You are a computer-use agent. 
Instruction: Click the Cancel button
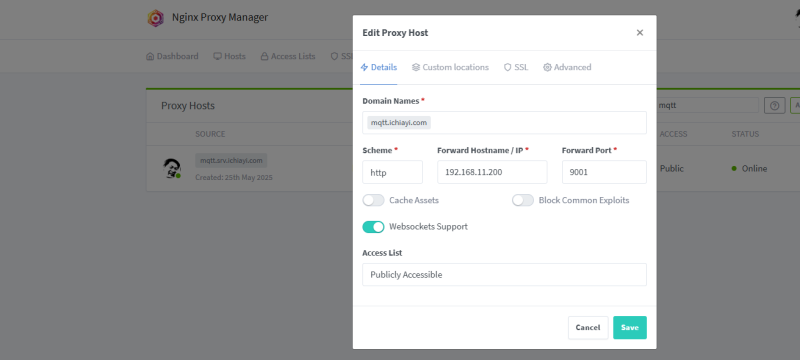coord(588,327)
